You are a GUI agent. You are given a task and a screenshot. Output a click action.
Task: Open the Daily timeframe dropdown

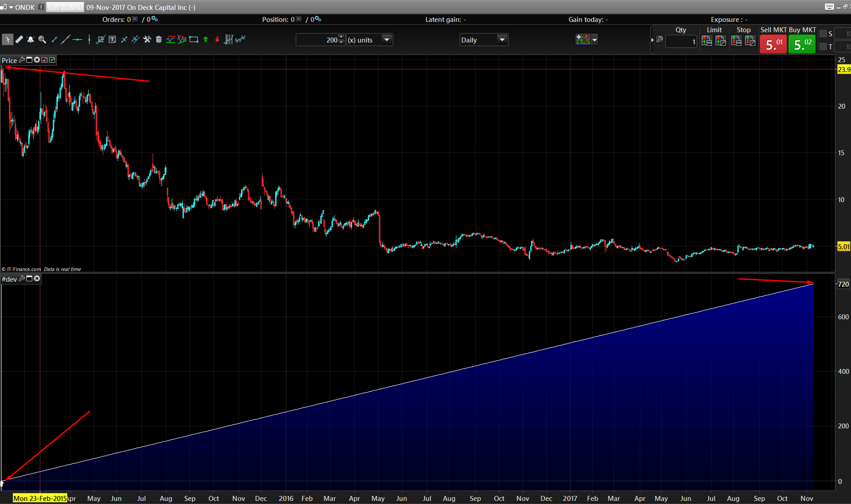(x=502, y=40)
